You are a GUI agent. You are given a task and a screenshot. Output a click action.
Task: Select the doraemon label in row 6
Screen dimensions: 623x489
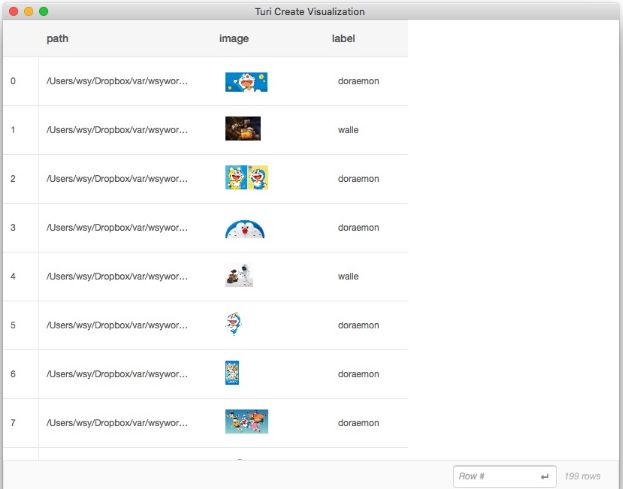click(x=358, y=374)
